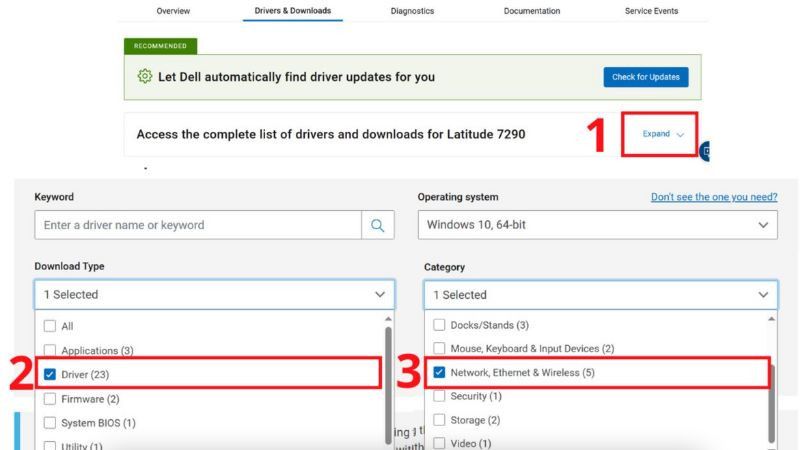Click the gear icon beside Let Dell text

tap(145, 77)
